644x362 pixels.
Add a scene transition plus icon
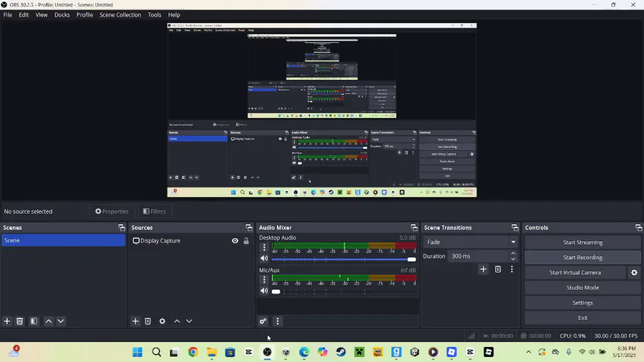pos(483,269)
